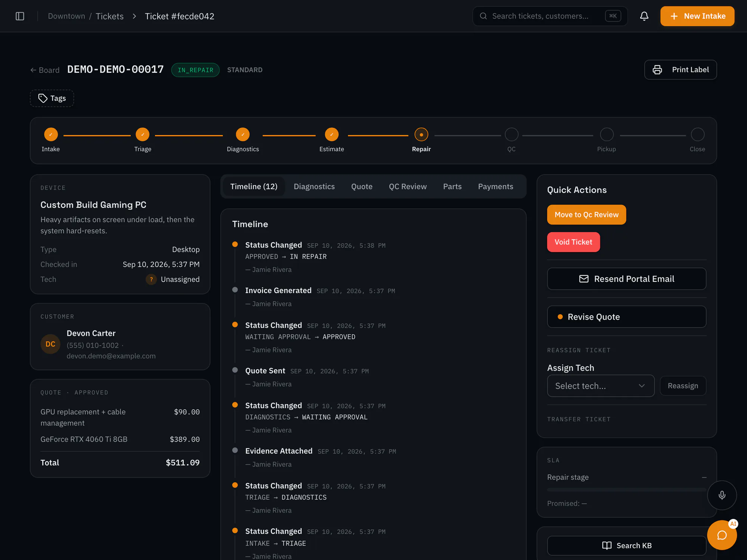Click the microphone voice button
Viewport: 747px width, 560px height.
click(722, 495)
